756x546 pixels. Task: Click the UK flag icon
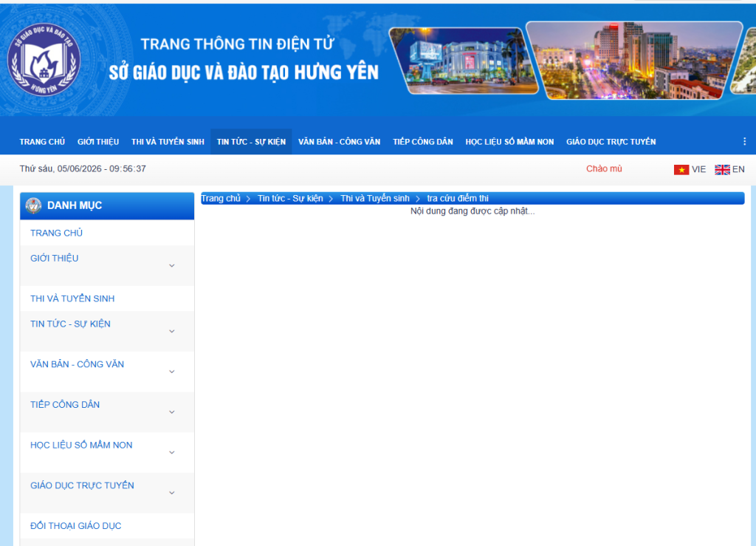722,170
